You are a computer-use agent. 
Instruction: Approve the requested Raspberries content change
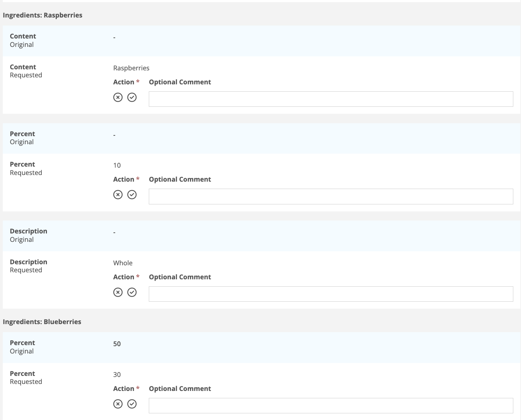coord(132,97)
